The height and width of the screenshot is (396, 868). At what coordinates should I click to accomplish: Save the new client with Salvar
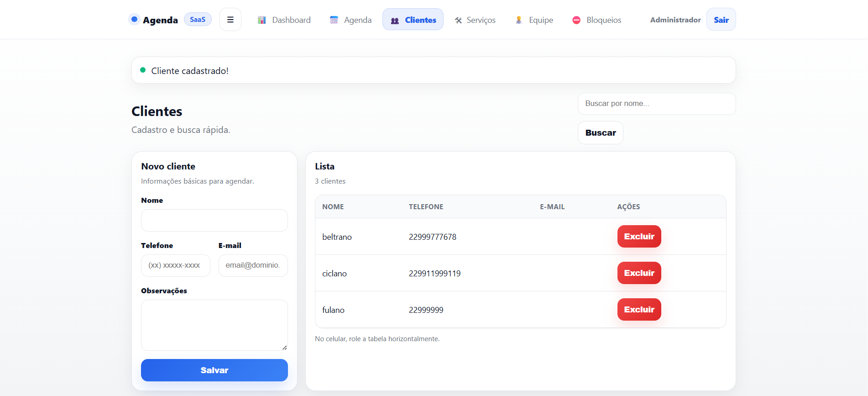click(x=214, y=370)
